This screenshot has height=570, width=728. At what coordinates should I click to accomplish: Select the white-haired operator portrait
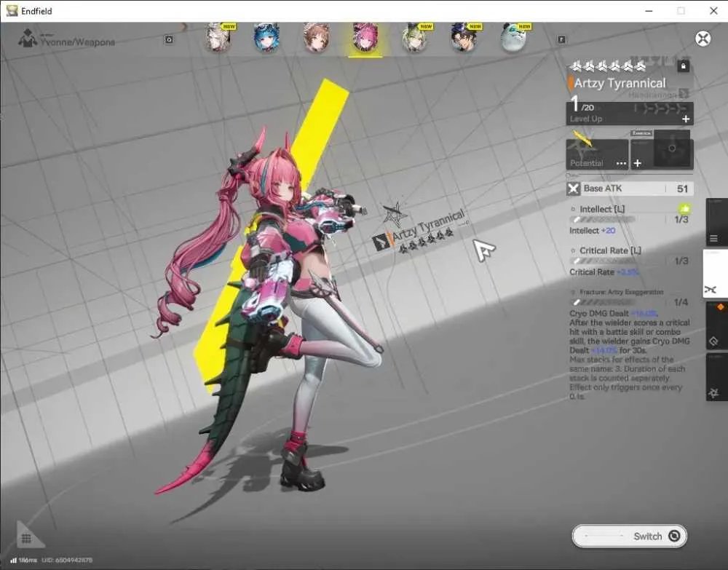tap(218, 37)
